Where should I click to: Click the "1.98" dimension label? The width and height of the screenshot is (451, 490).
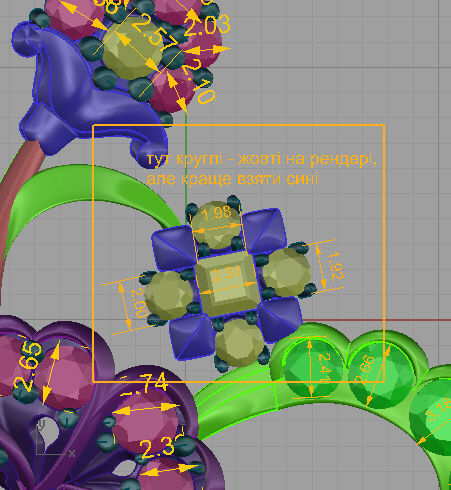click(x=217, y=213)
